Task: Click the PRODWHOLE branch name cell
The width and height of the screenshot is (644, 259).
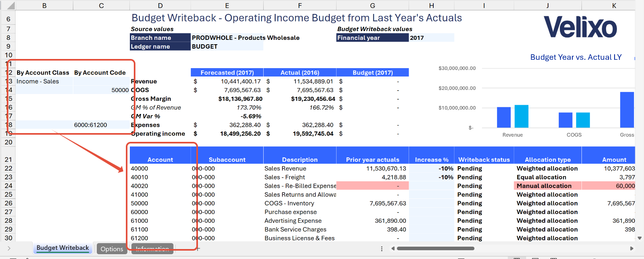Action: (227, 37)
